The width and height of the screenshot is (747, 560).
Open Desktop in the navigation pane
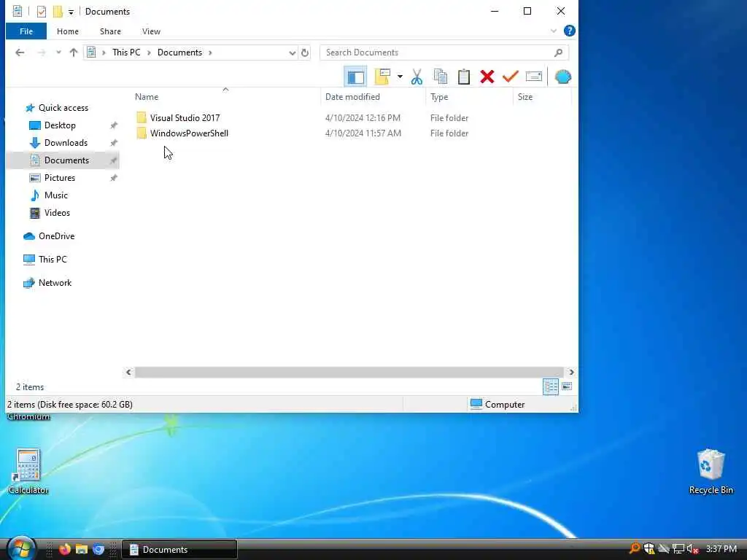click(x=60, y=125)
